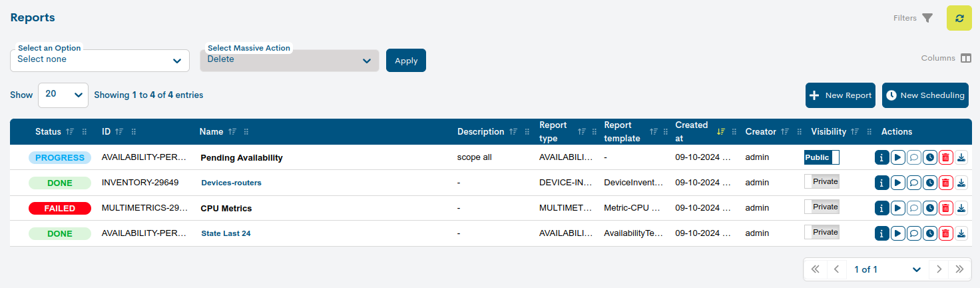
Task: Click info icon for Pending Availability report
Action: pyautogui.click(x=881, y=157)
